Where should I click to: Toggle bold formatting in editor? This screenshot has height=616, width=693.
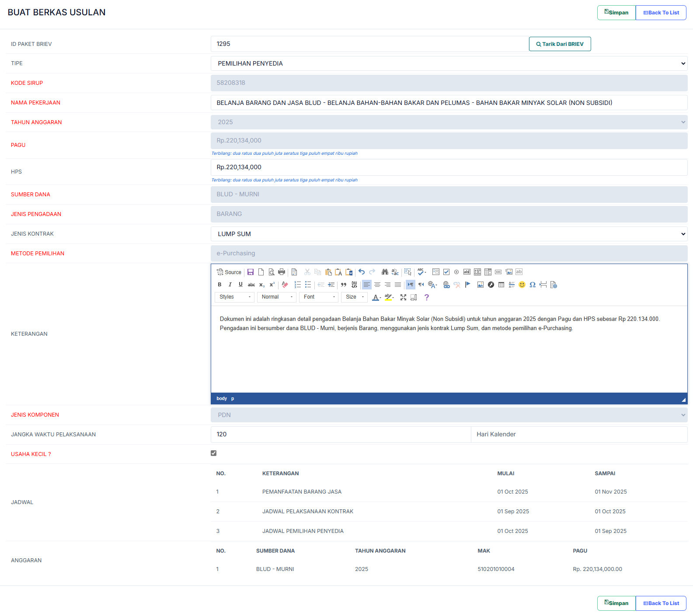(x=219, y=285)
